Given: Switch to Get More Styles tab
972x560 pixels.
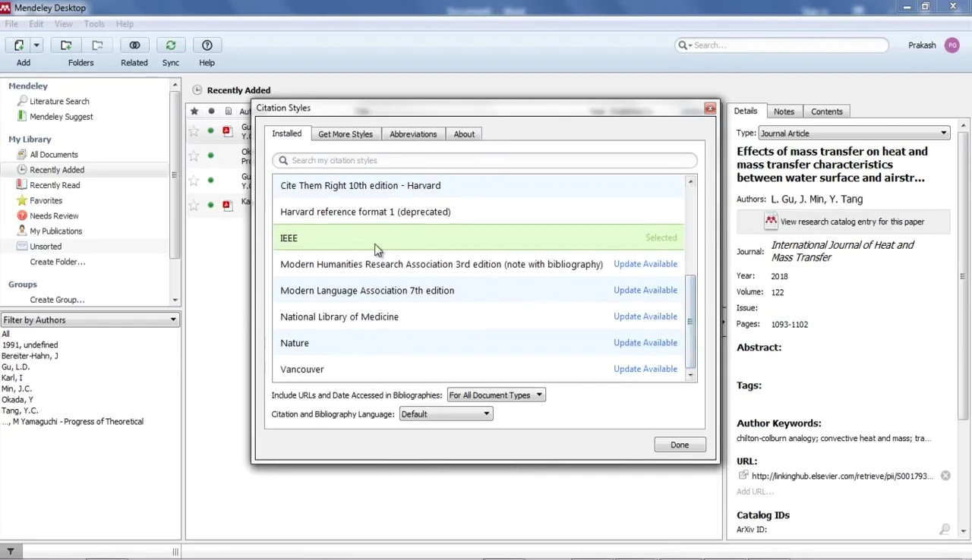Looking at the screenshot, I should click(x=346, y=134).
